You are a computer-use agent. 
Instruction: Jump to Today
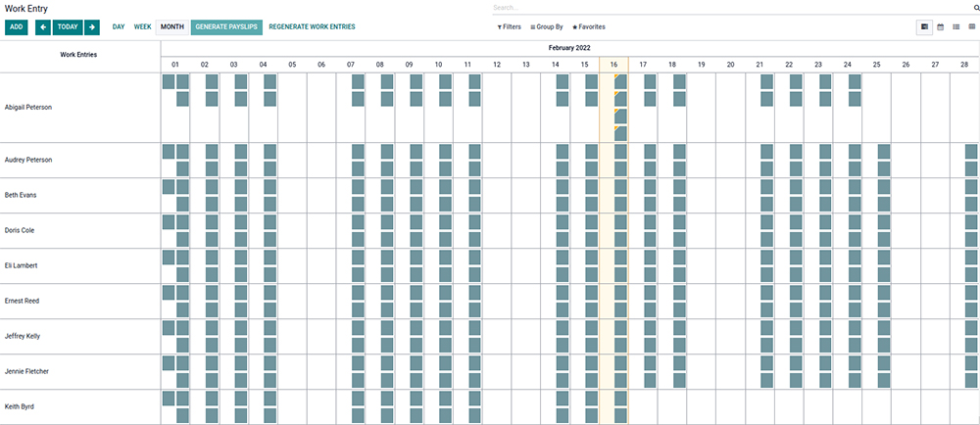pyautogui.click(x=68, y=27)
